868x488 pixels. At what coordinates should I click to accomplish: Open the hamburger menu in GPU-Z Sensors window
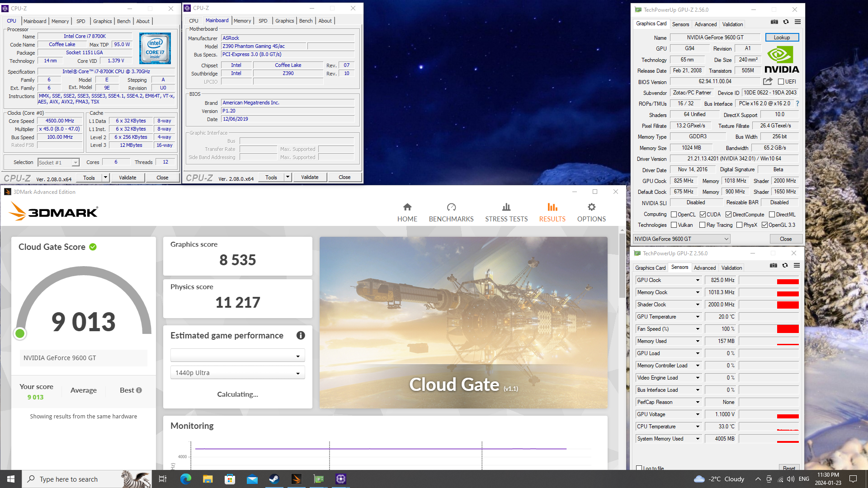tap(797, 265)
